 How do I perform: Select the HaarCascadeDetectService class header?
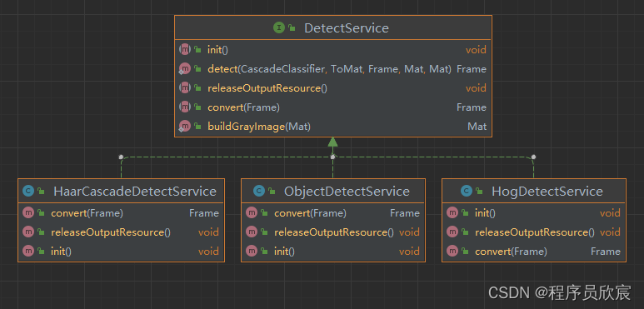pos(121,191)
